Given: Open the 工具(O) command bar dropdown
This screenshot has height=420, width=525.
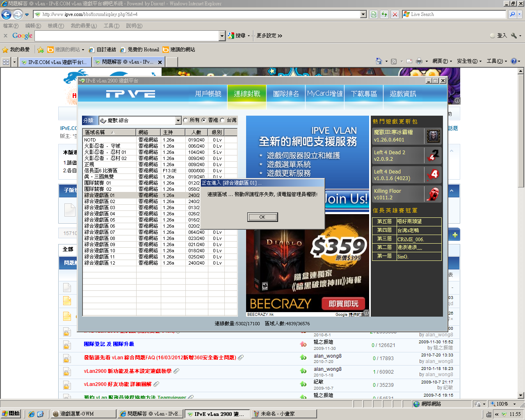Looking at the screenshot, I should 497,61.
